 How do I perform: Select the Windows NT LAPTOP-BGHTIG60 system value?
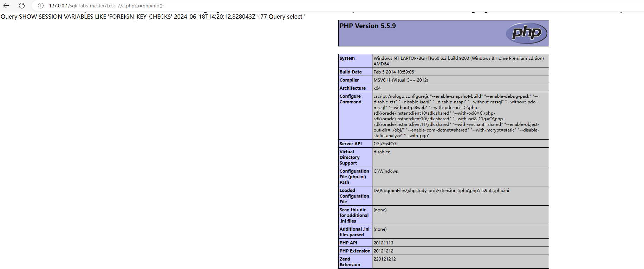click(x=458, y=61)
